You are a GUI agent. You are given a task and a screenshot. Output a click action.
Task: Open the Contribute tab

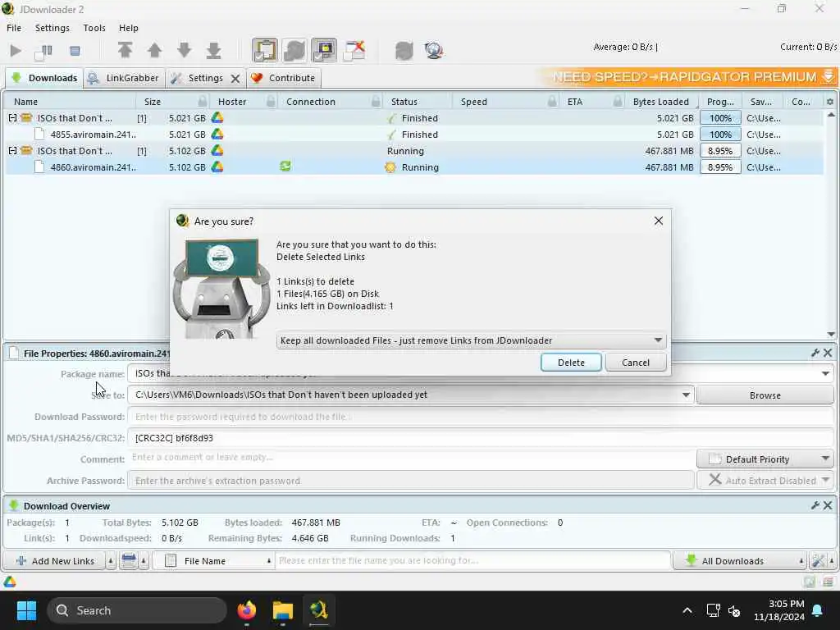click(x=283, y=78)
